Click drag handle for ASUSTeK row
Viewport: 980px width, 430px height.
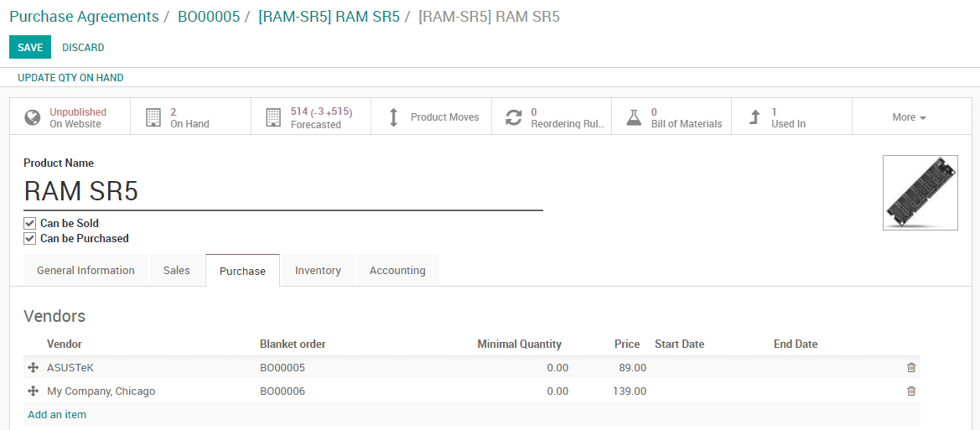[34, 368]
